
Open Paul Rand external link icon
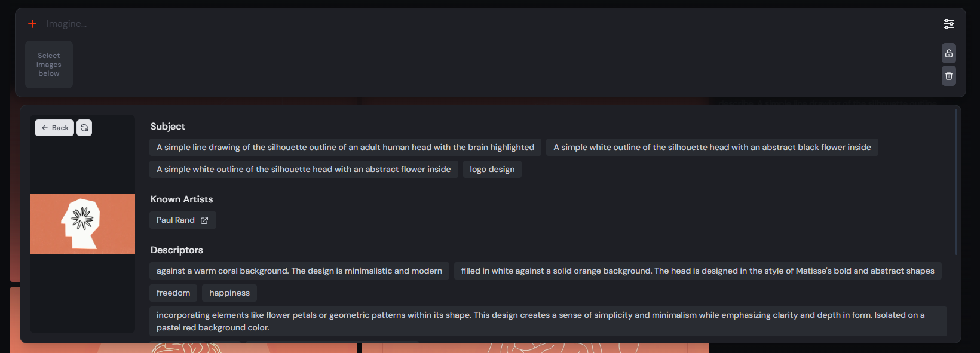[x=204, y=220]
